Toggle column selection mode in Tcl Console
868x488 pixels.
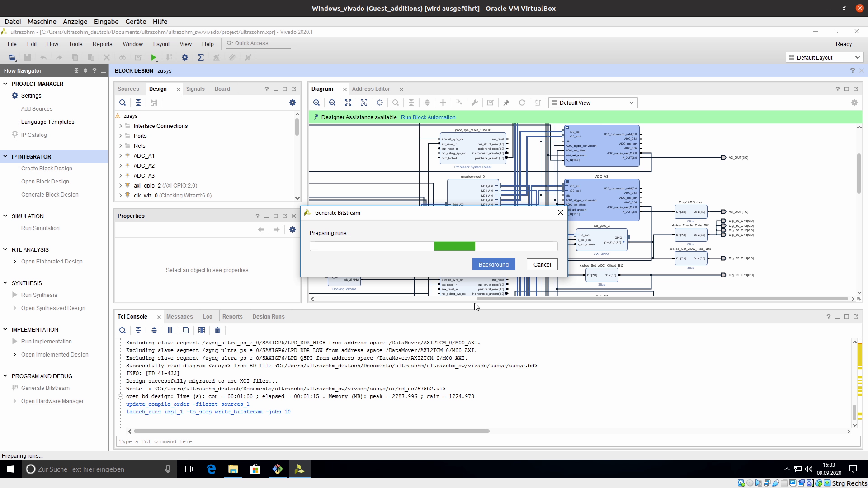(x=202, y=330)
